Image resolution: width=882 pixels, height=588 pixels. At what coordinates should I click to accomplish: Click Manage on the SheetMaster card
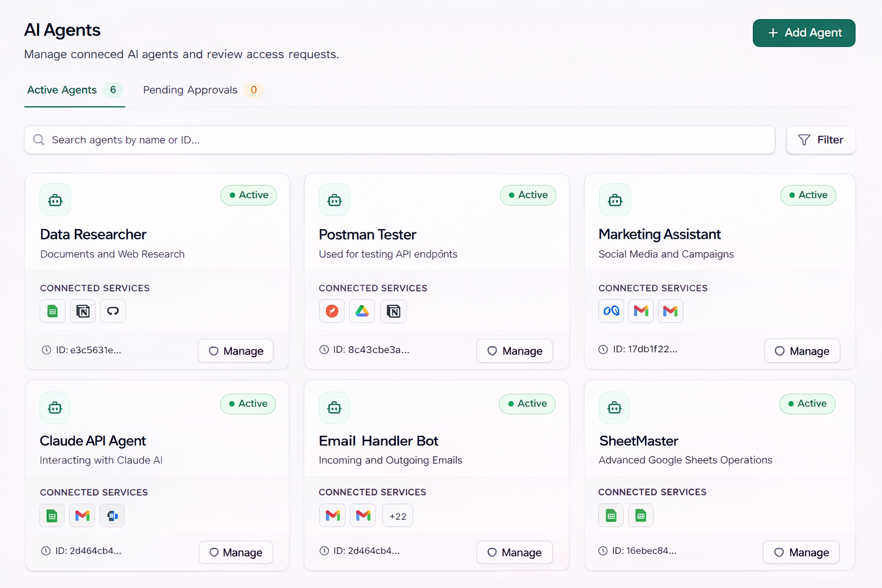tap(800, 552)
